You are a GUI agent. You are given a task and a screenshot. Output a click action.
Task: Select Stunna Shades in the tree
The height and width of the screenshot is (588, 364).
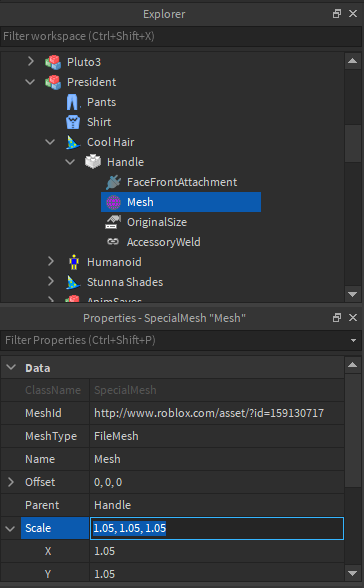click(x=125, y=282)
